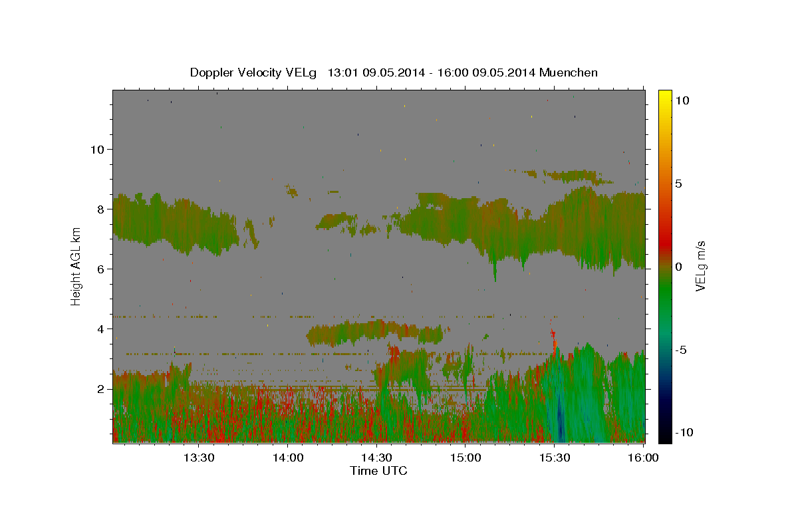Select the 13:30 time axis label

(199, 458)
